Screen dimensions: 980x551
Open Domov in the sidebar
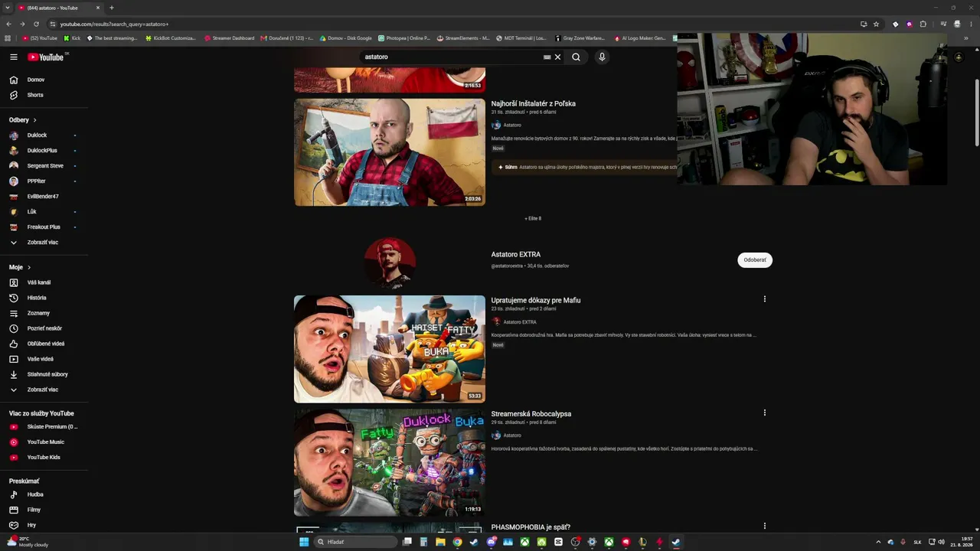(36, 80)
